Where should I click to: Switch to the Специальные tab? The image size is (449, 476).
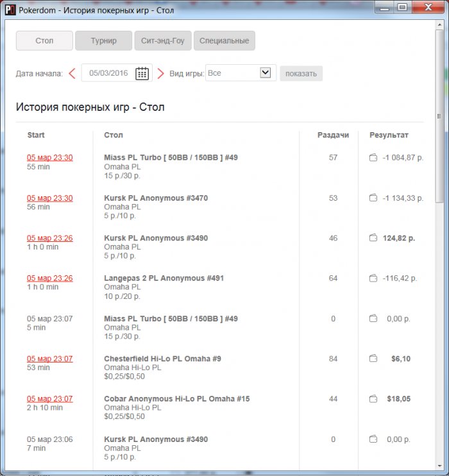point(224,40)
